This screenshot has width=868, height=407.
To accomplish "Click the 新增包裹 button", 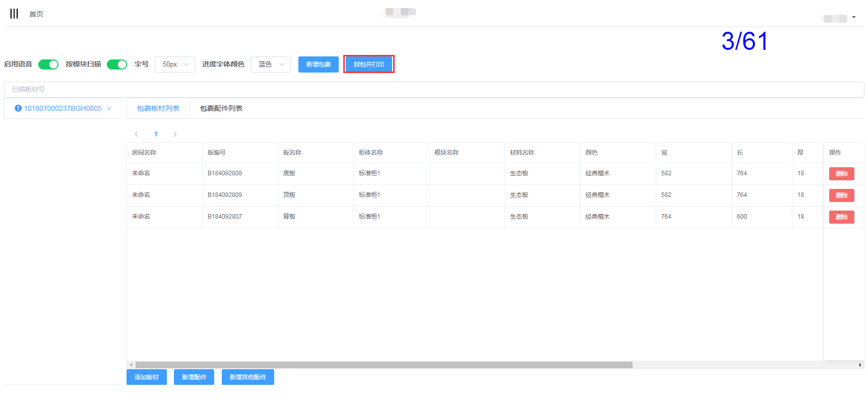I will 318,64.
